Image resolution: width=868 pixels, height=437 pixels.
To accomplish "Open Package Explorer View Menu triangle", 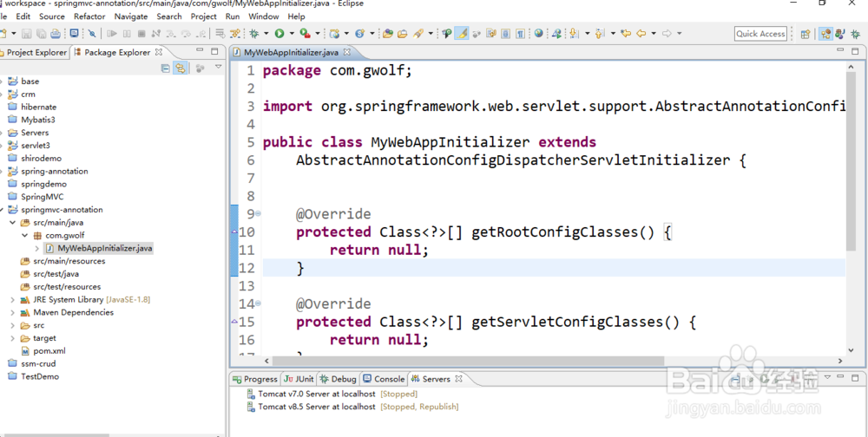I will pos(218,67).
